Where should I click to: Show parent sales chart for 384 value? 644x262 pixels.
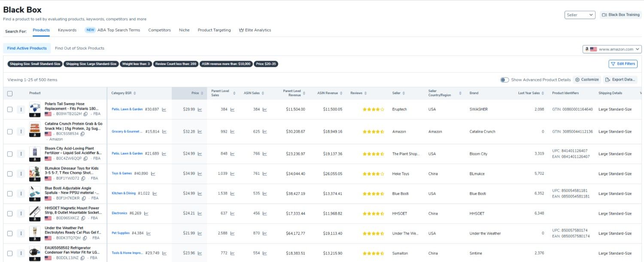(x=232, y=109)
